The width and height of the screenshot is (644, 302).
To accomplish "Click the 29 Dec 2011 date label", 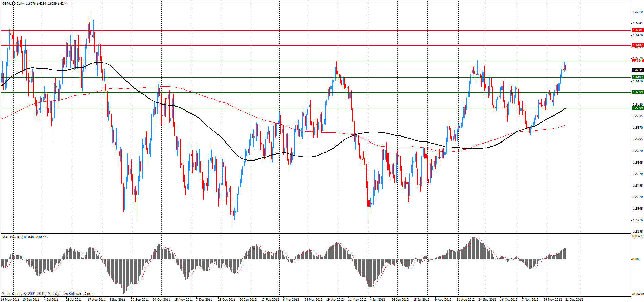I will click(226, 299).
